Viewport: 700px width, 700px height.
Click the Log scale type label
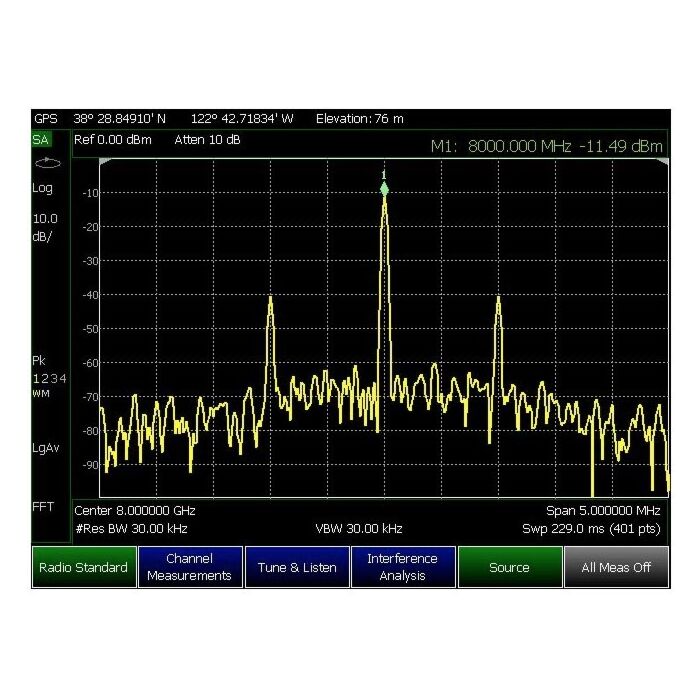[x=44, y=189]
